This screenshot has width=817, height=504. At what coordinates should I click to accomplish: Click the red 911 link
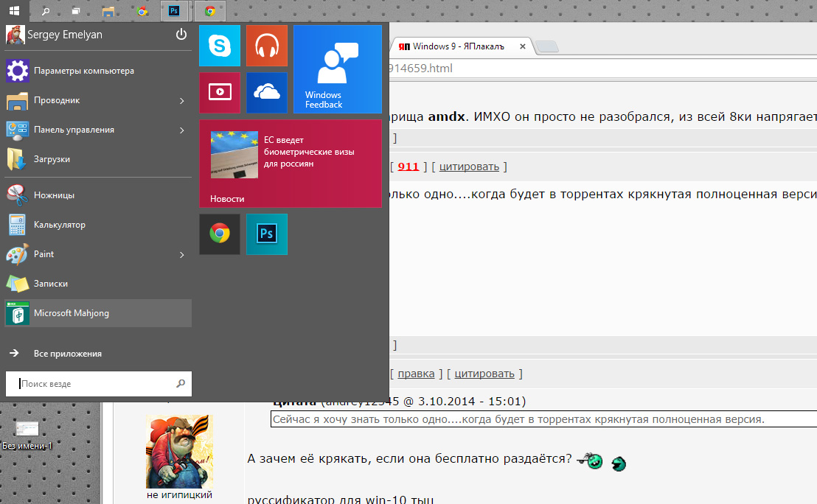[x=408, y=167]
